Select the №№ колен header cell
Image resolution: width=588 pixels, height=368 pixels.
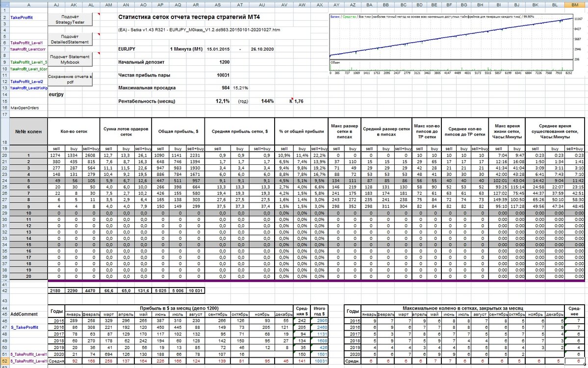[28, 131]
